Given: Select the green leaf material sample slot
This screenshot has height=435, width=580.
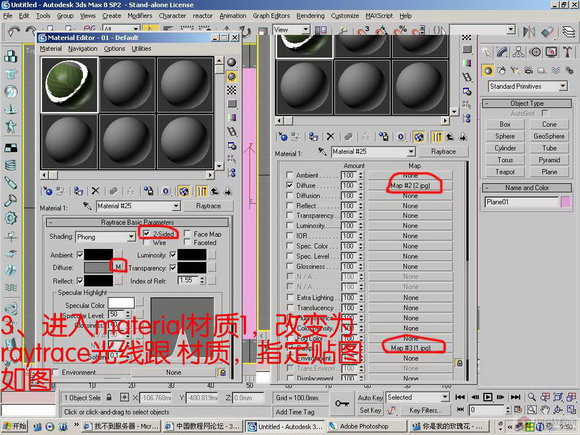Looking at the screenshot, I should pos(70,85).
